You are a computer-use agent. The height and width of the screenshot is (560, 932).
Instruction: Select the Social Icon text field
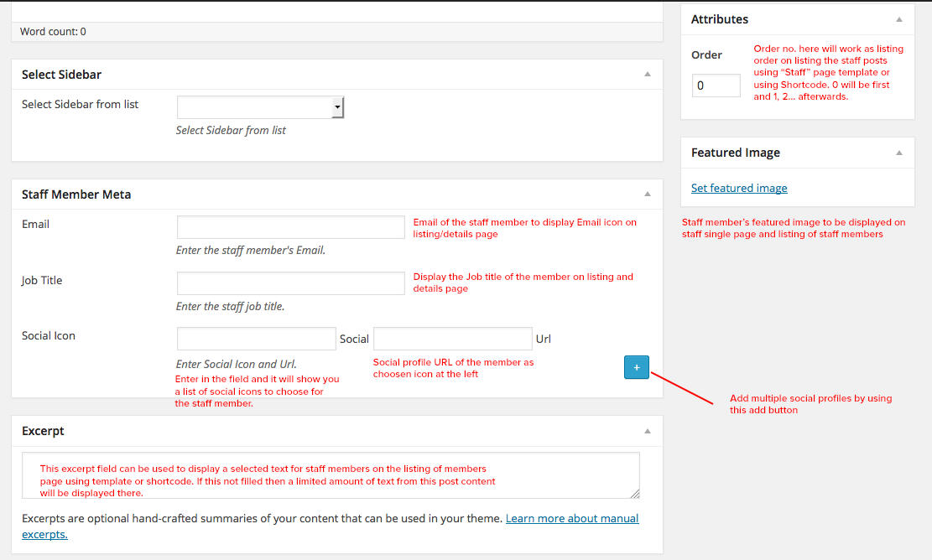256,339
